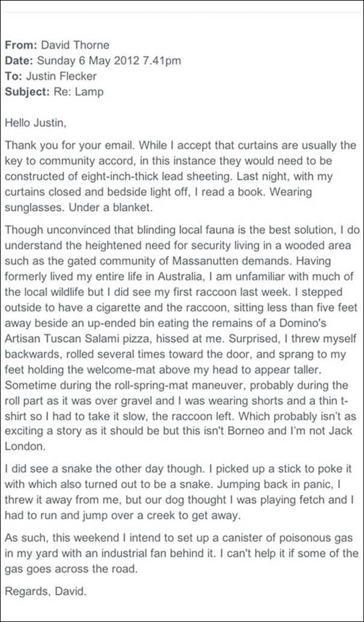Select the Date label
This screenshot has height=622, width=364.
pos(19,61)
